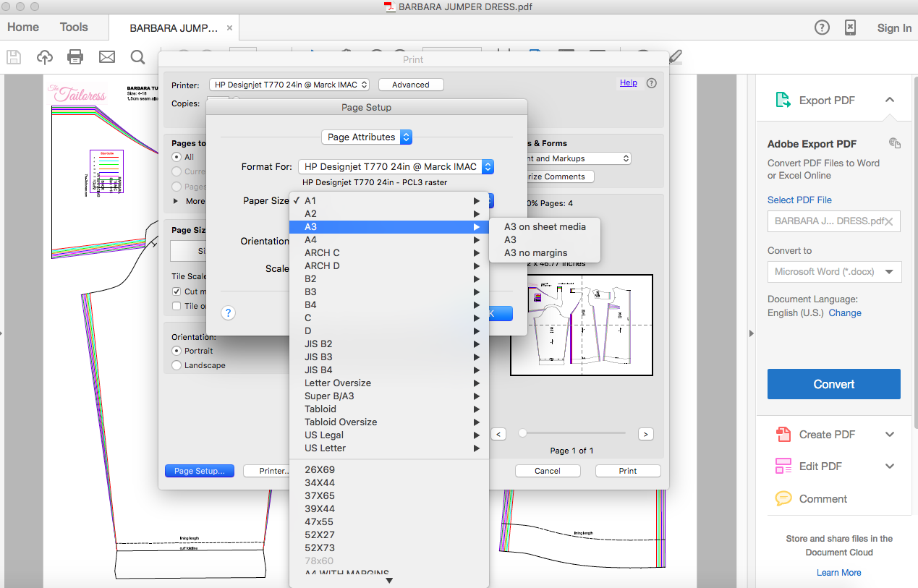This screenshot has height=588, width=918.
Task: Click the Select PDF File field
Action: click(x=834, y=221)
